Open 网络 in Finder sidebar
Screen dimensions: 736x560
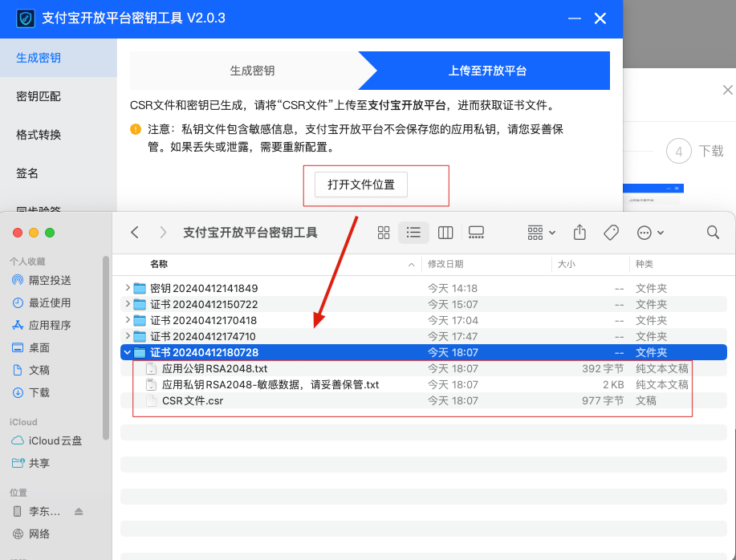31,534
